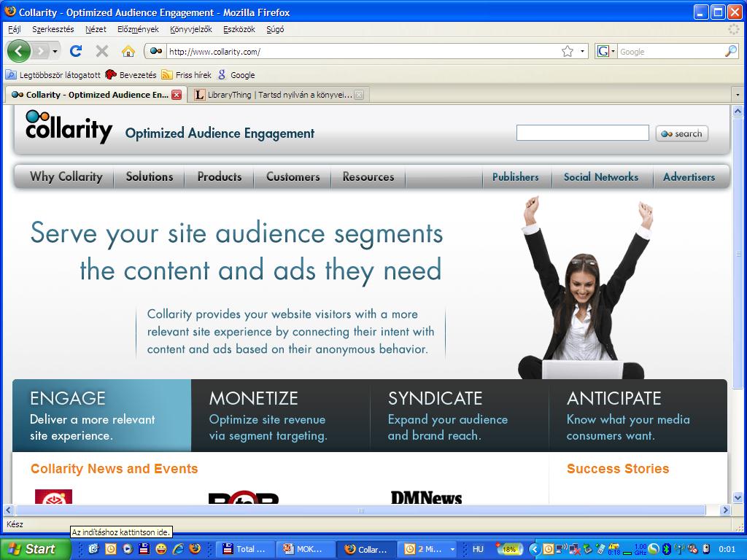Open the Előzmények menu
Screen dimensions: 747x560
pos(138,29)
